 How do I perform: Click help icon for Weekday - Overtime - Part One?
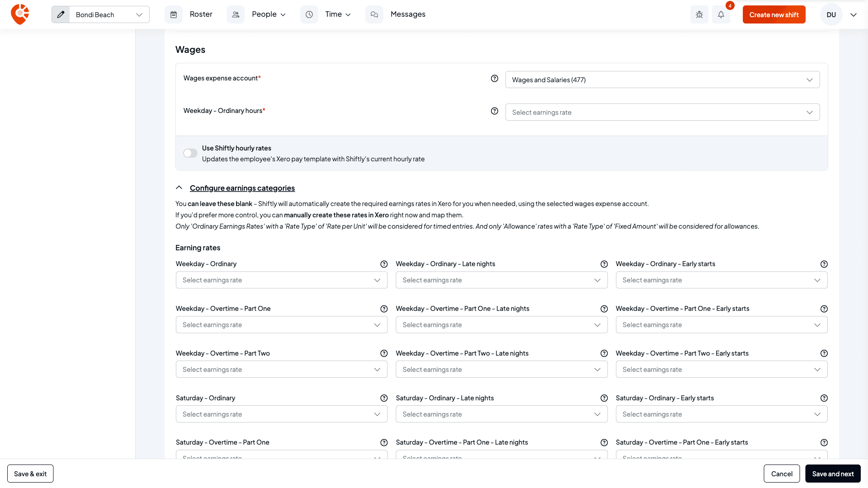(384, 309)
